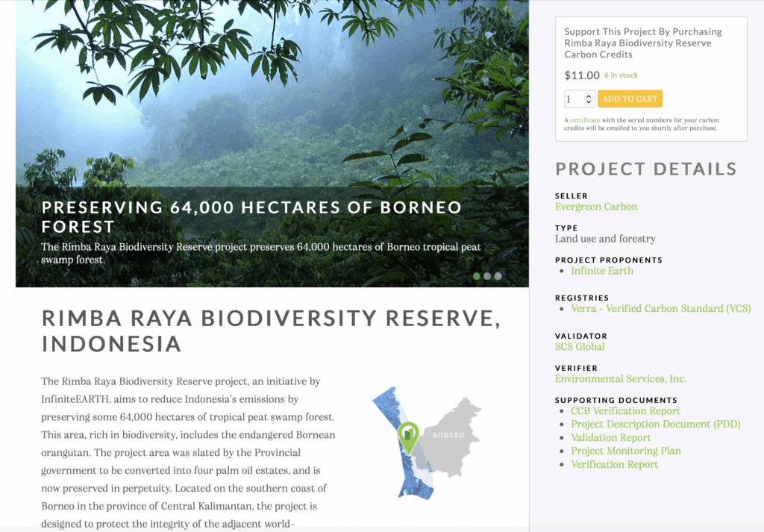This screenshot has height=532, width=764.
Task: Click the up arrow on the quantity stepper
Action: click(x=589, y=95)
